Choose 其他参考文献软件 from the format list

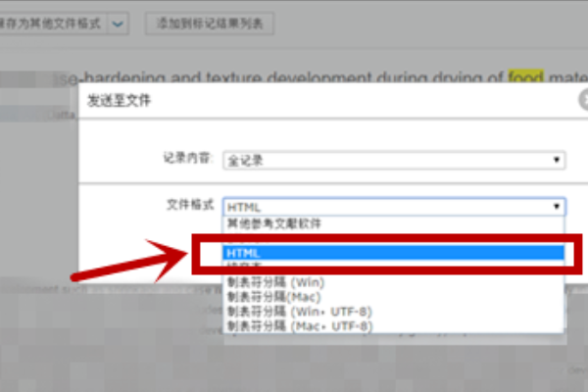(x=393, y=223)
